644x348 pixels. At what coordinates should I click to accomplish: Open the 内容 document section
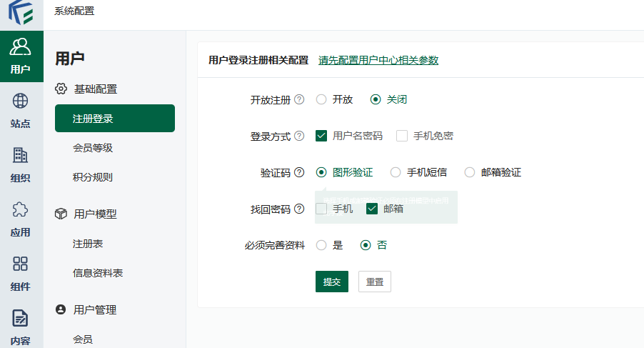[20, 327]
